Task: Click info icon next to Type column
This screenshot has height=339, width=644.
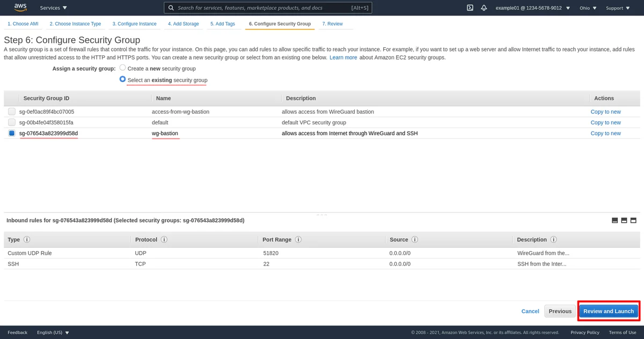Action: tap(27, 240)
